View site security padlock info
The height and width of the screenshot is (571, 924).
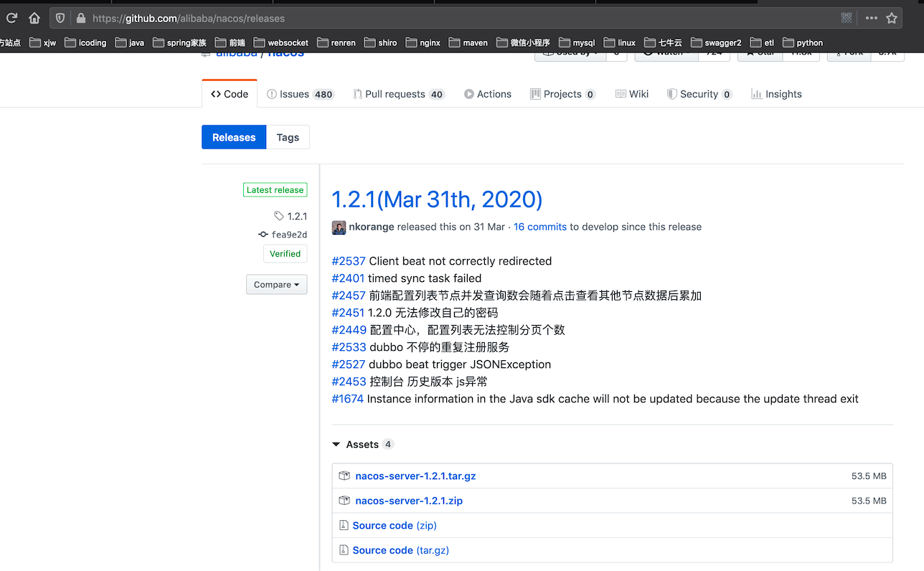click(x=80, y=18)
